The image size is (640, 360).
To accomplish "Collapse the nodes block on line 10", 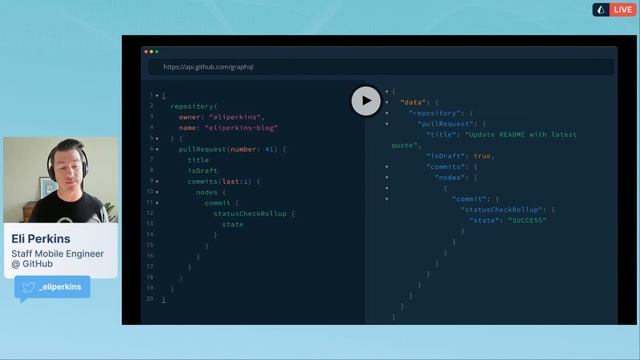I will click(157, 192).
